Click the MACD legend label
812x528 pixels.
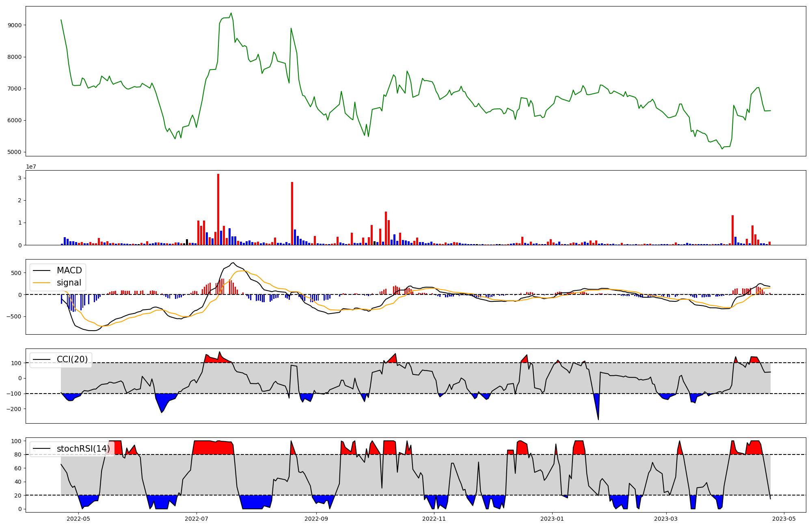(x=69, y=270)
